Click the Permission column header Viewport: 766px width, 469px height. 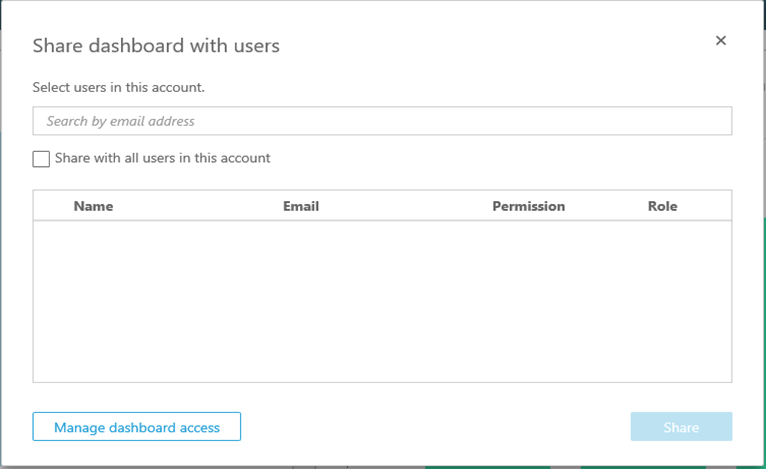[529, 206]
